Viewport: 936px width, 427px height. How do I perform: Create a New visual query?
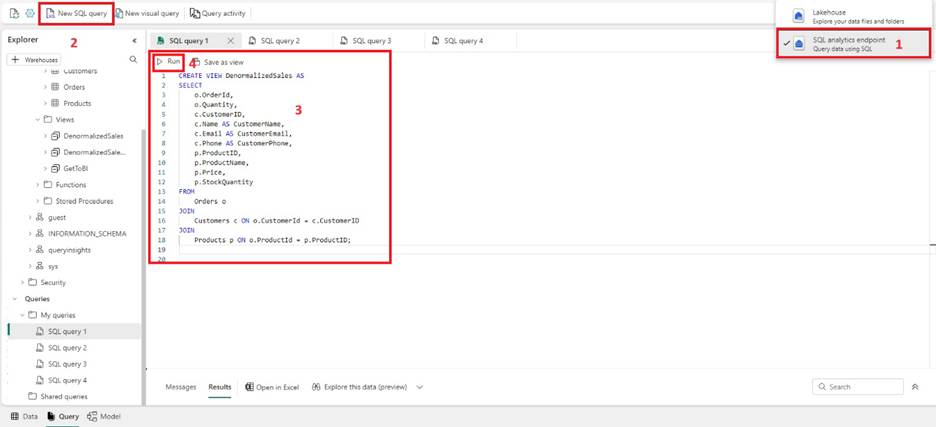[x=147, y=13]
